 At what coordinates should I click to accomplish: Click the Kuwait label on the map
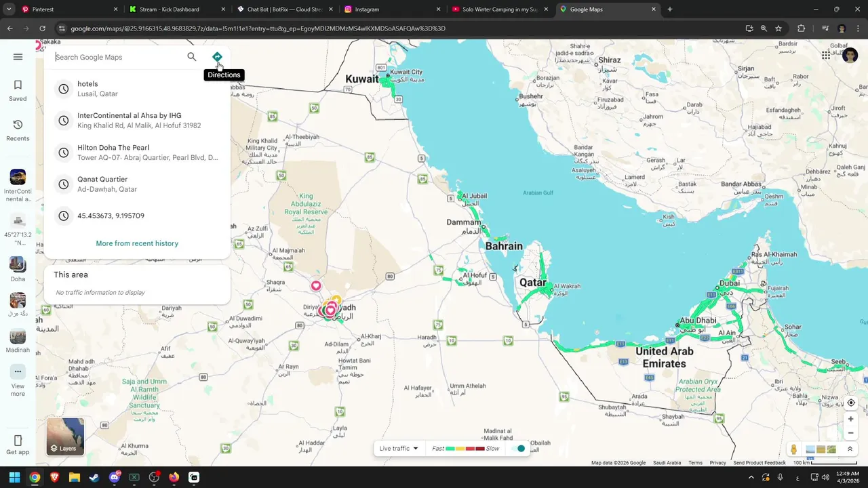click(x=362, y=79)
